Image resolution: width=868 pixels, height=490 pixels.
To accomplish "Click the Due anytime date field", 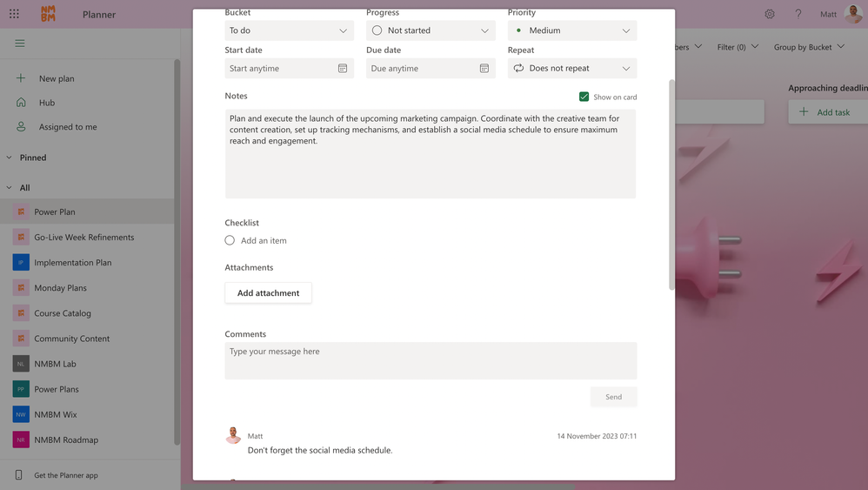I will click(x=431, y=68).
